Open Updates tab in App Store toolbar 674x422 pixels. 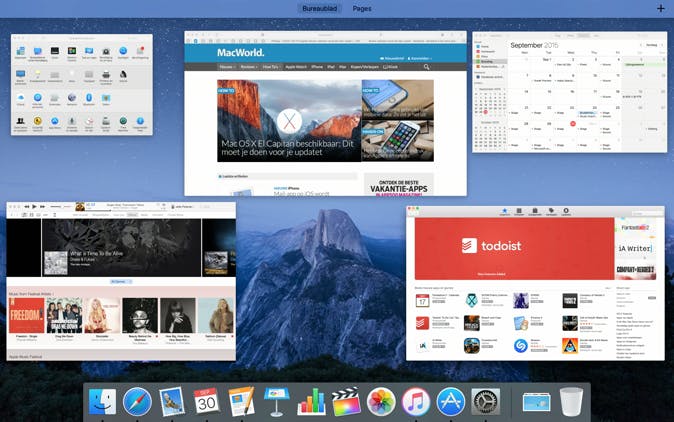click(x=566, y=211)
